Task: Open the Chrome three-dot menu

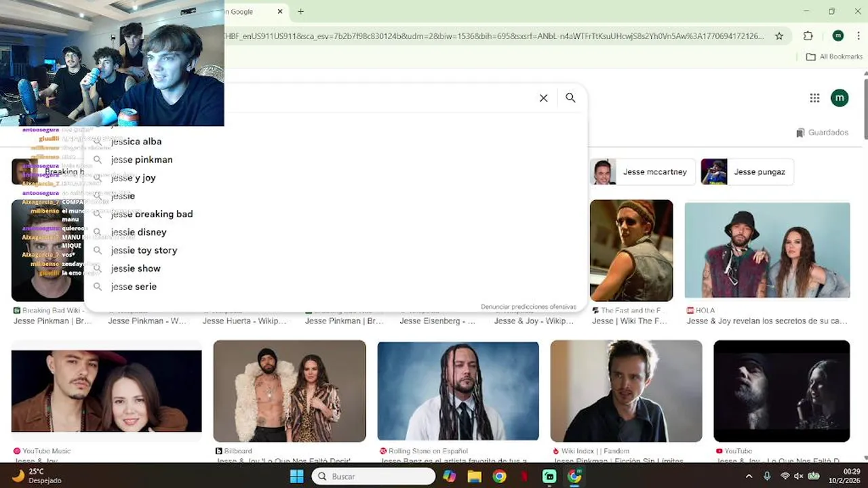Action: coord(858,36)
